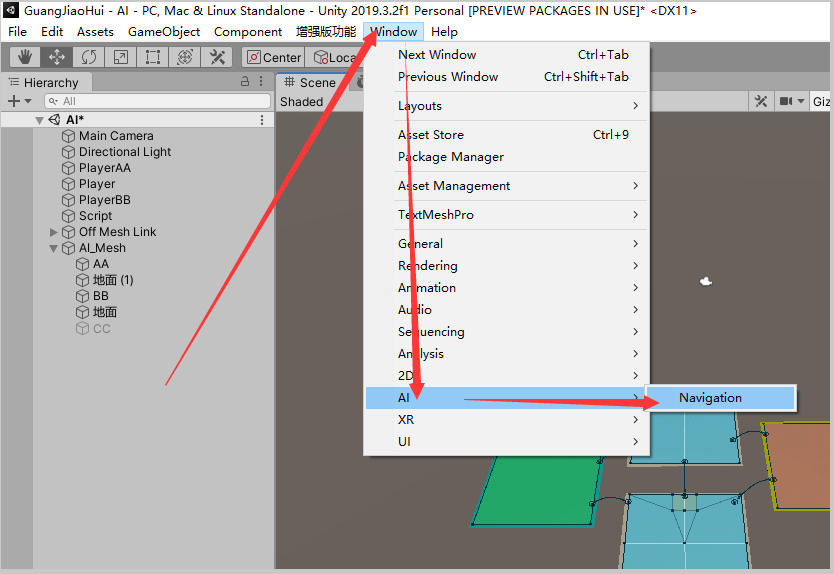Expand the Asset Management submenu
The height and width of the screenshot is (574, 834).
(x=506, y=186)
